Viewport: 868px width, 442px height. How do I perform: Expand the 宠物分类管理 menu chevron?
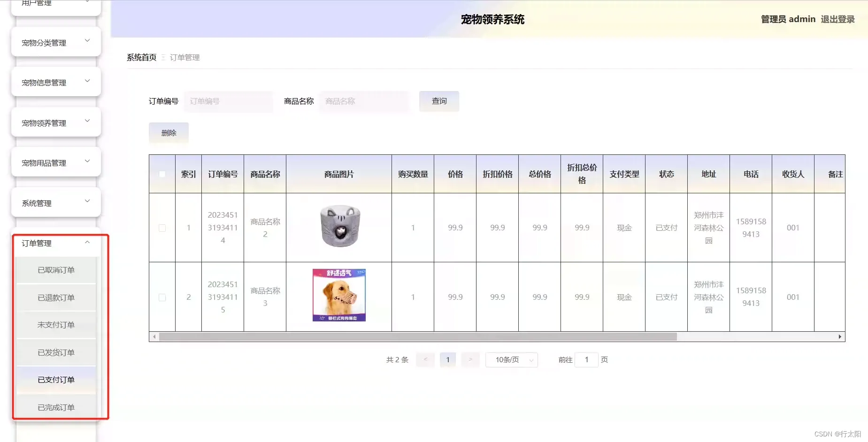click(x=87, y=41)
